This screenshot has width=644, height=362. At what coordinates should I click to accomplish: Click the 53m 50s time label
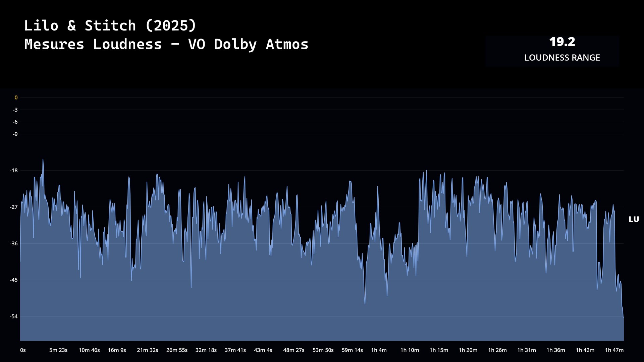(x=323, y=350)
